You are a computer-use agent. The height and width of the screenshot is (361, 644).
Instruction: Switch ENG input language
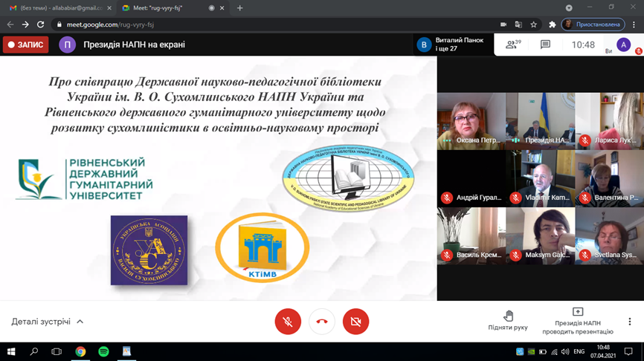[579, 351]
